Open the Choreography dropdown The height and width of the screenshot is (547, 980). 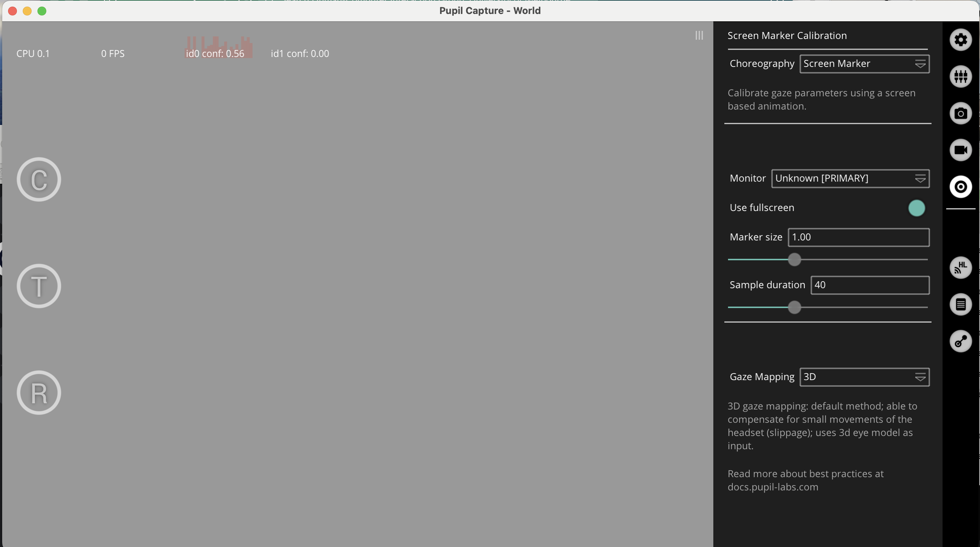pyautogui.click(x=864, y=64)
